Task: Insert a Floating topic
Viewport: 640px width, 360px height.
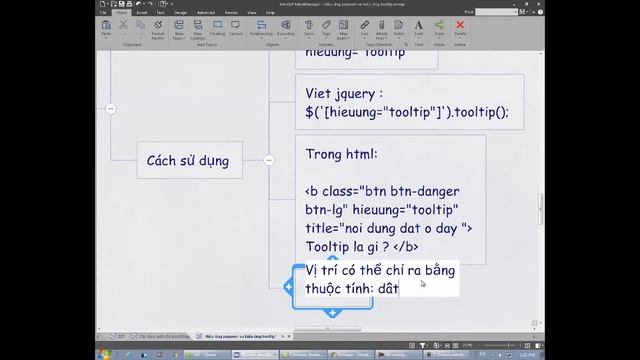Action: point(218,25)
